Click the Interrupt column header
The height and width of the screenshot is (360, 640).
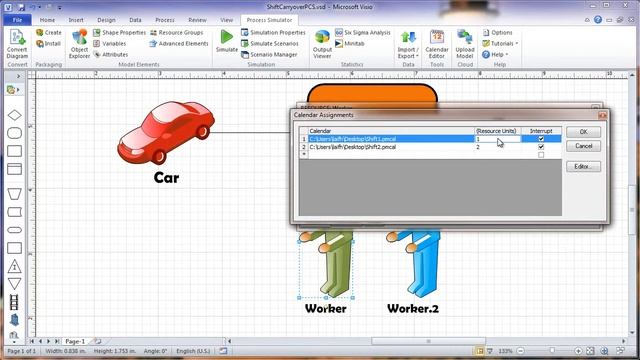pos(541,131)
